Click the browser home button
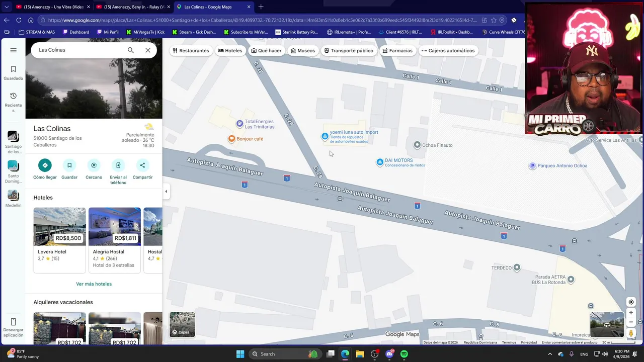Screen dimensions: 644x362 point(31,20)
